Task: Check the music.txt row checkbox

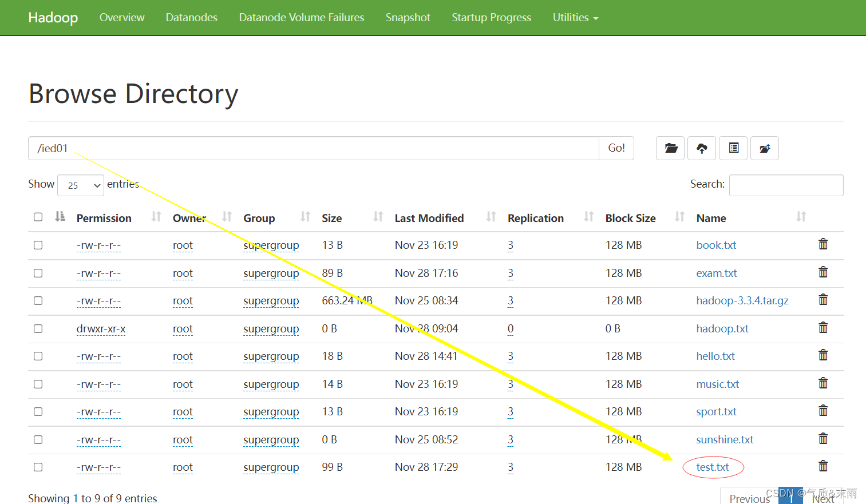Action: point(38,384)
